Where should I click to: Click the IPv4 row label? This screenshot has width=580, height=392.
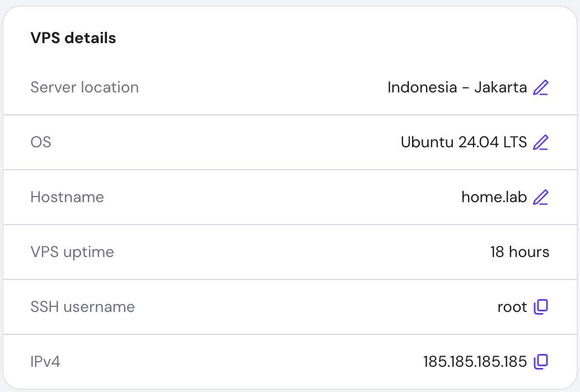click(45, 362)
